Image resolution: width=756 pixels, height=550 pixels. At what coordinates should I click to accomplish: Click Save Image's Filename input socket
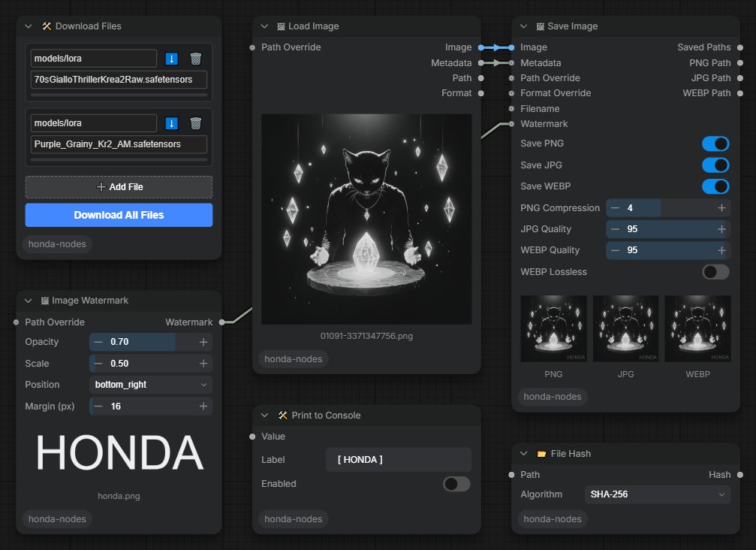(511, 108)
